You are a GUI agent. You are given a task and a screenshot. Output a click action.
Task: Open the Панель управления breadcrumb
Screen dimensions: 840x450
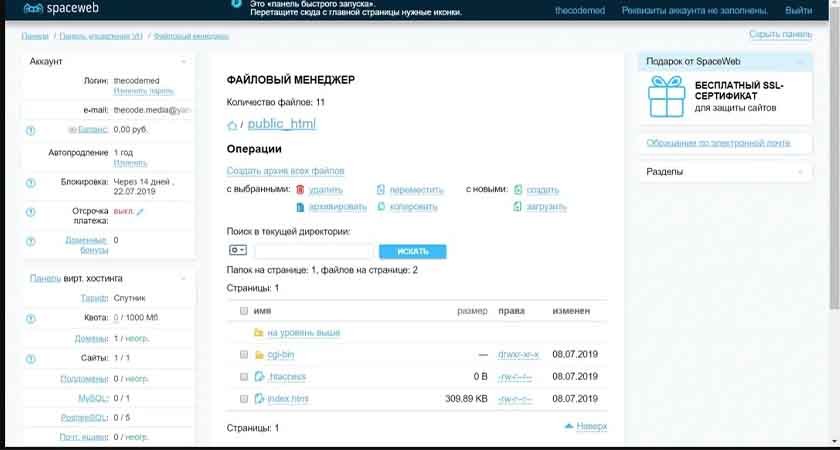(101, 36)
